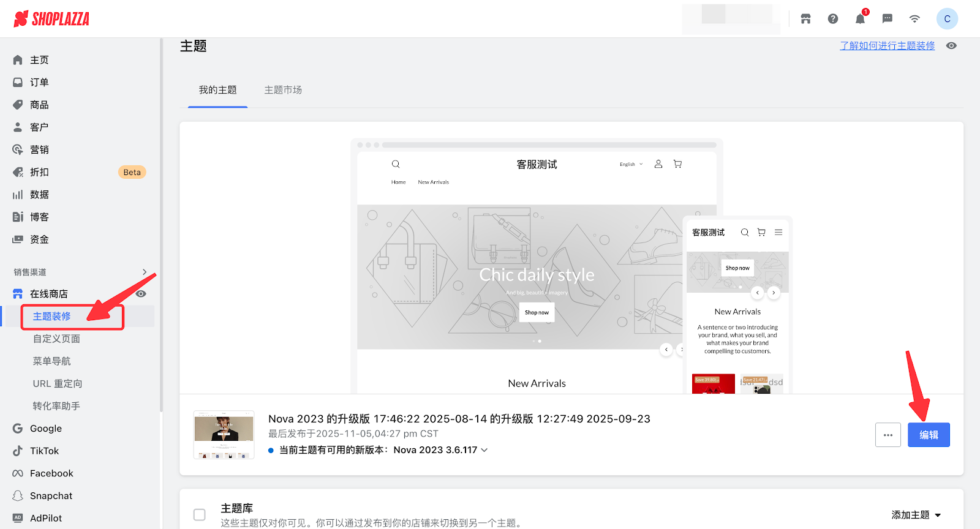Expand the 销售渠道 chevron
This screenshot has width=980, height=529.
(145, 272)
